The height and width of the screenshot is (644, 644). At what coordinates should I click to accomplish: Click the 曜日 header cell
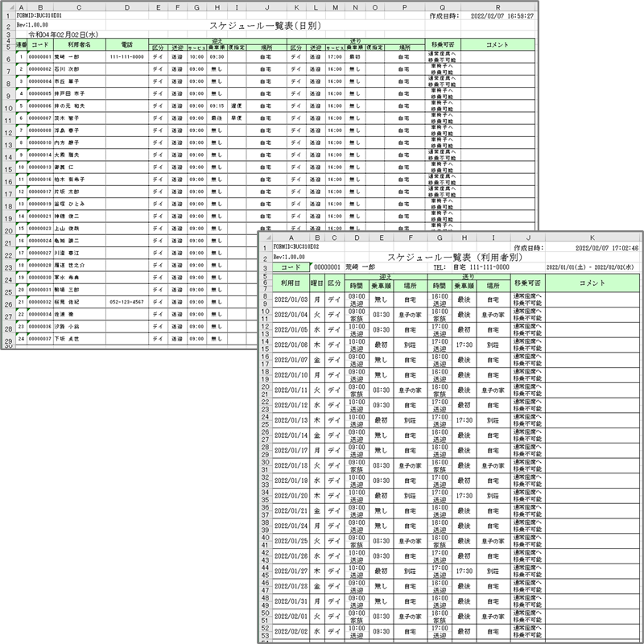pos(316,283)
